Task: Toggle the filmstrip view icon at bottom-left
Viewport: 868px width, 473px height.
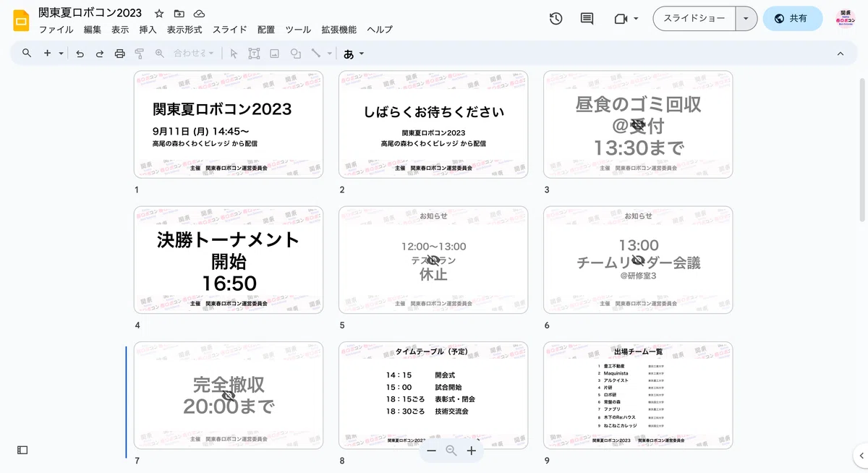Action: click(x=22, y=450)
